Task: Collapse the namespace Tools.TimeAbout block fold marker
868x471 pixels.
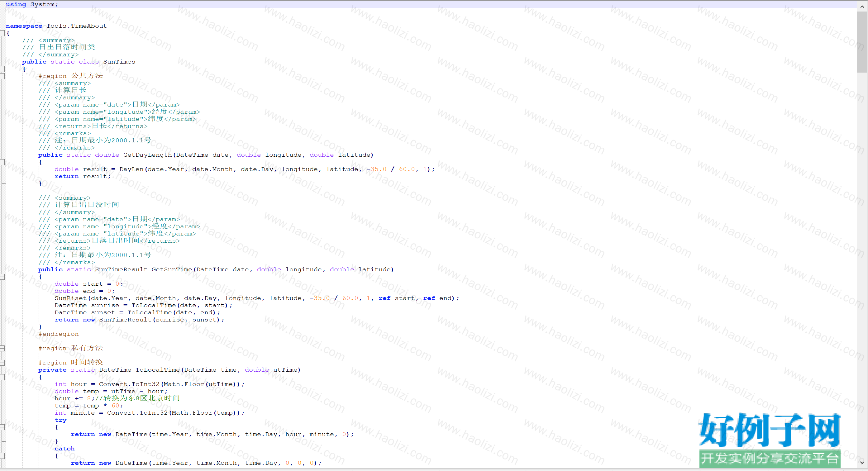Action: [2, 33]
